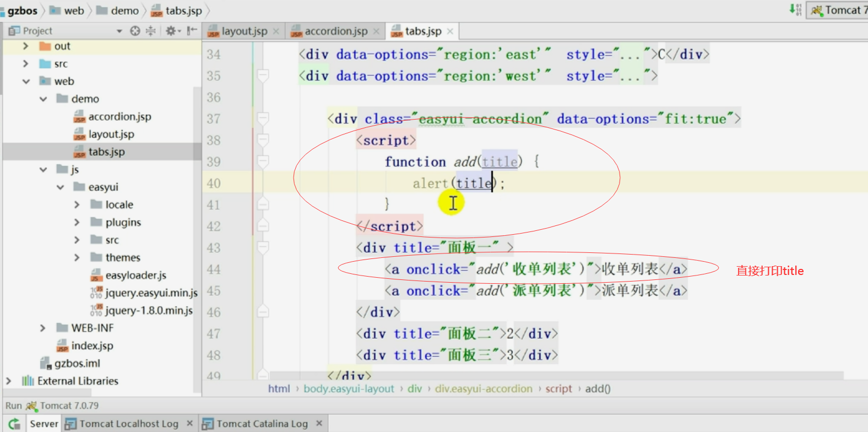Toggle code fold marker on line 39

[x=263, y=161]
